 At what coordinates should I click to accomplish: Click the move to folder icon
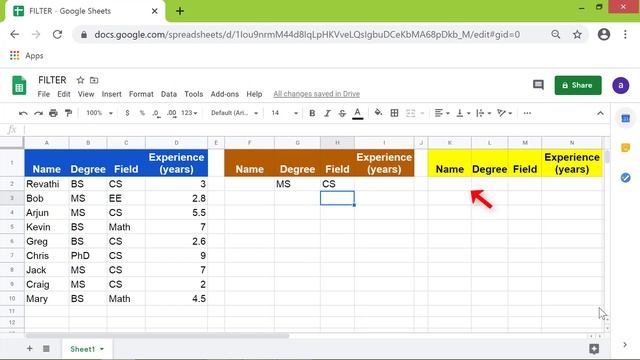(x=94, y=80)
